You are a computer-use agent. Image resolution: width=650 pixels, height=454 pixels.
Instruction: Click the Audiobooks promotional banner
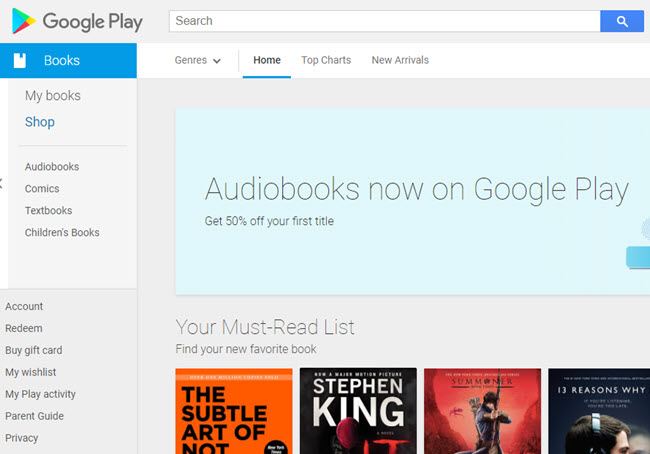click(x=412, y=201)
